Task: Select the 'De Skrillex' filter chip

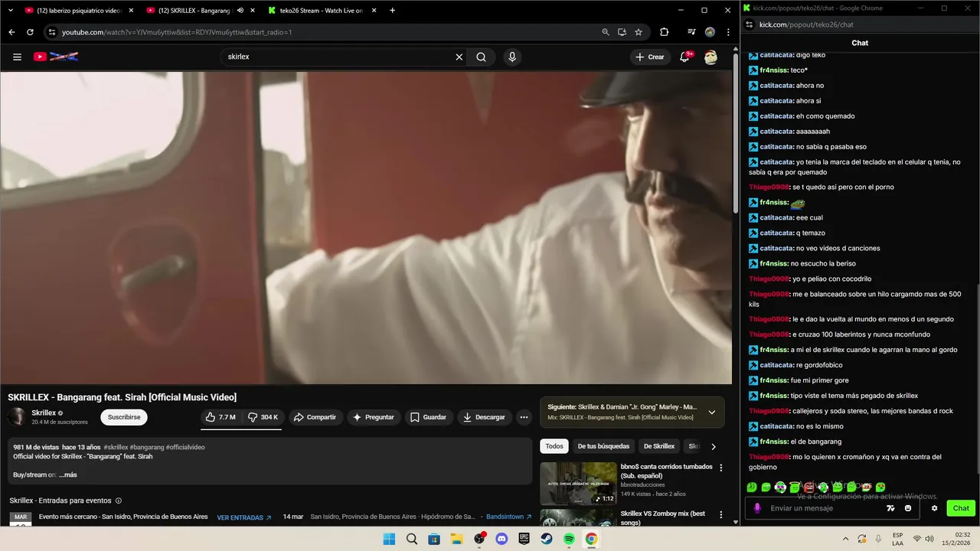Action: click(659, 446)
